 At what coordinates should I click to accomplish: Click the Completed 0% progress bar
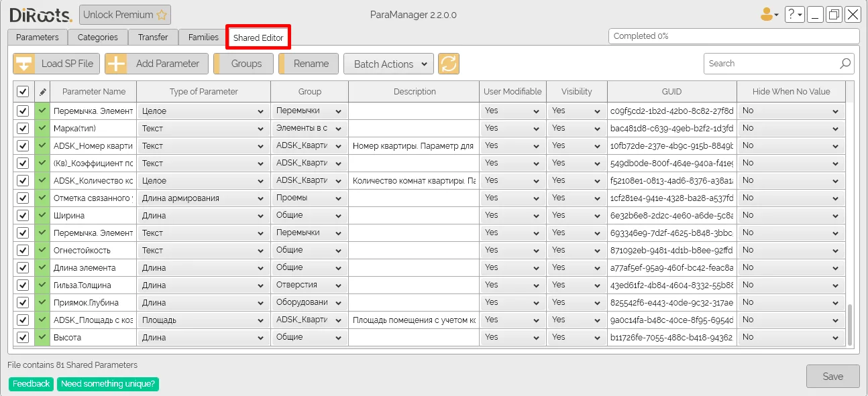click(734, 36)
